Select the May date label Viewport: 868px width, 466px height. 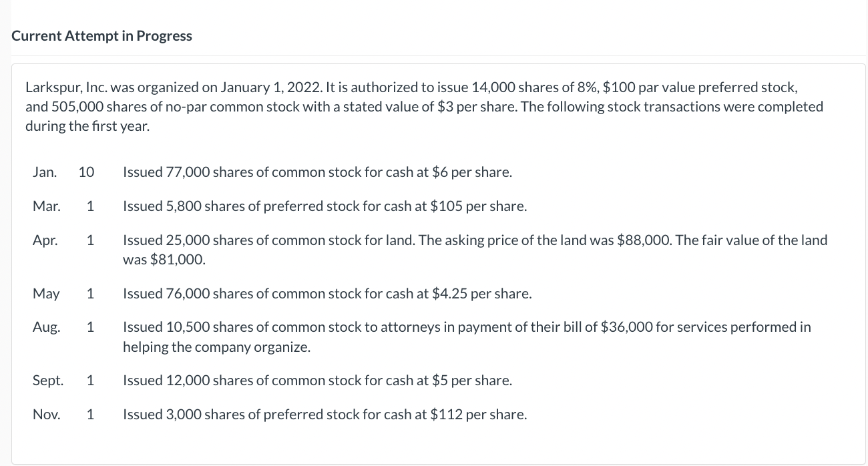[x=46, y=294]
